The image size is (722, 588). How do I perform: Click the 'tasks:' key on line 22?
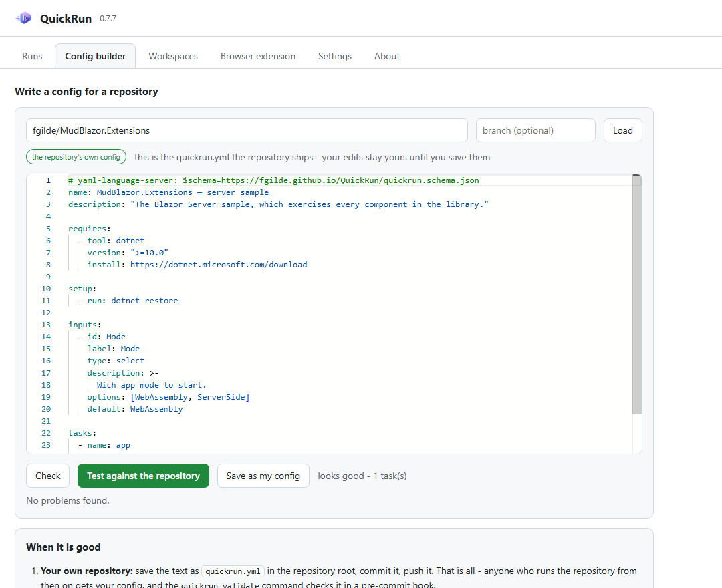click(82, 433)
